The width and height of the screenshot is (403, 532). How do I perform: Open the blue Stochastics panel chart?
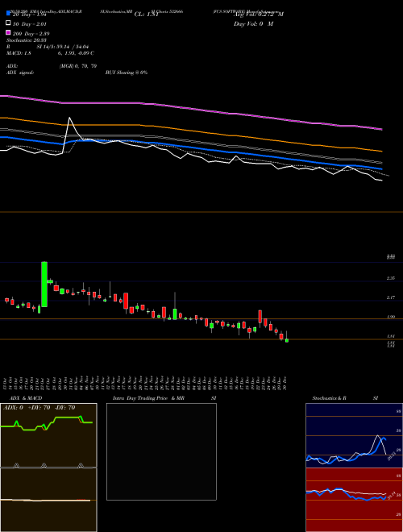point(354,435)
